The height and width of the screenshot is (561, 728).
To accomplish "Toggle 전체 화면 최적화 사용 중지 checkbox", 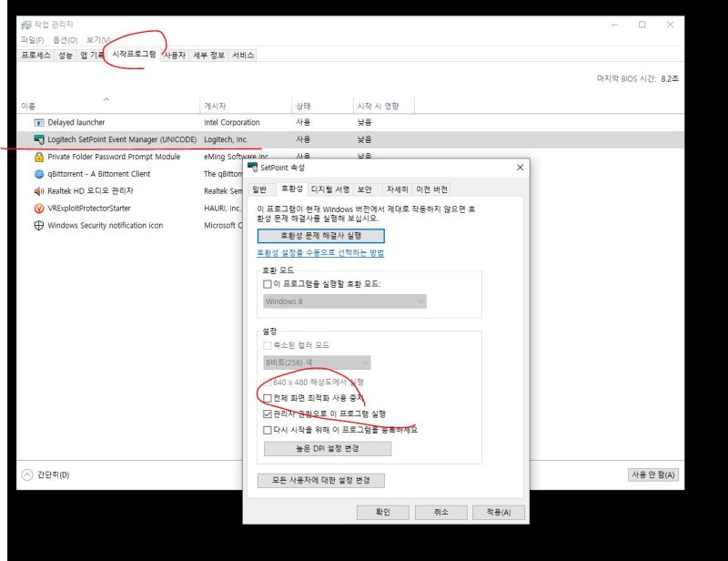I will point(268,398).
